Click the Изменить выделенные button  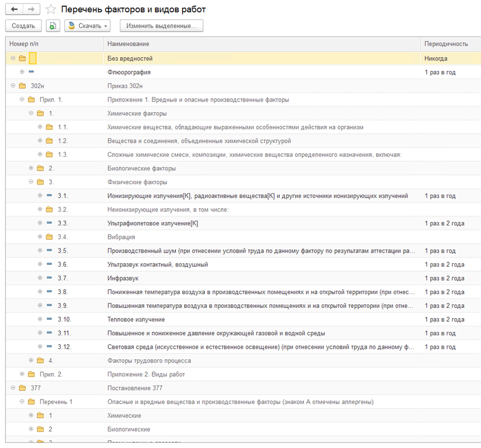(x=161, y=26)
